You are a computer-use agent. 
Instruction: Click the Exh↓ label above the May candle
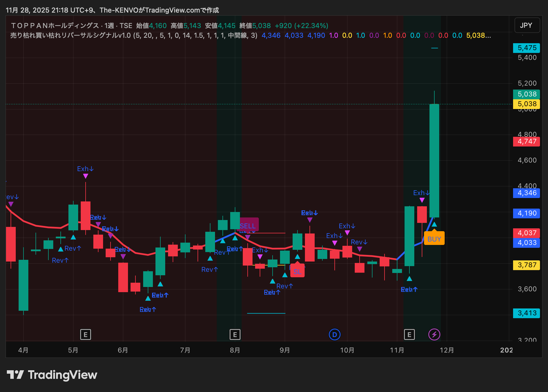click(x=85, y=169)
